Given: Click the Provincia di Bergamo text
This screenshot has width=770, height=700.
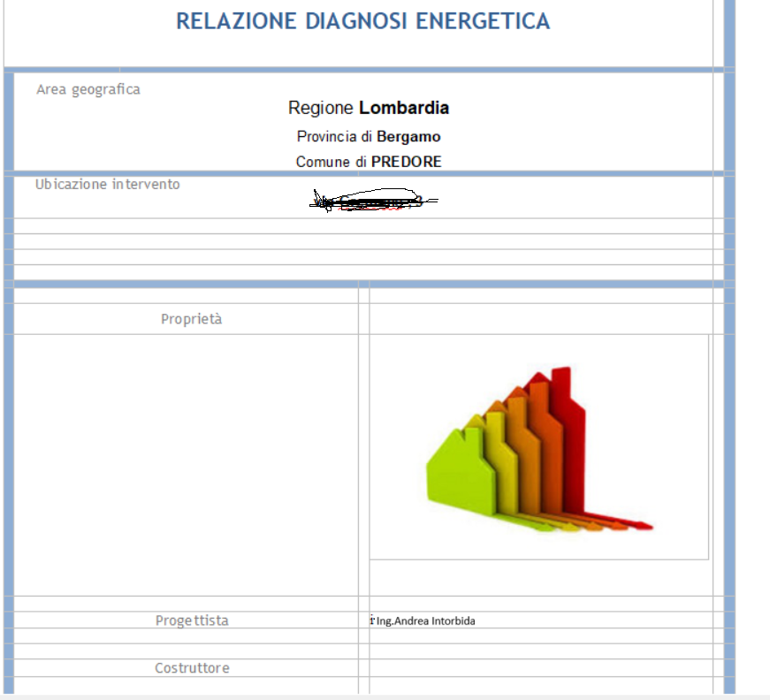Looking at the screenshot, I should [368, 136].
